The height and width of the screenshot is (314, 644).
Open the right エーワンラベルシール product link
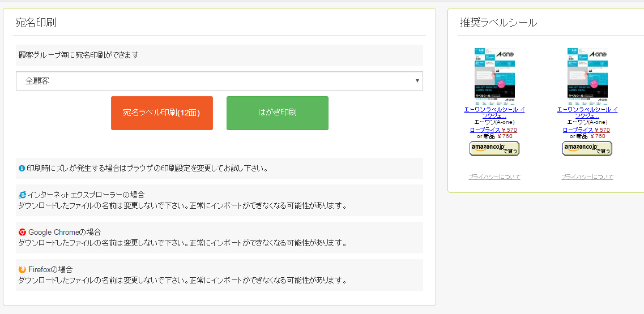(587, 113)
